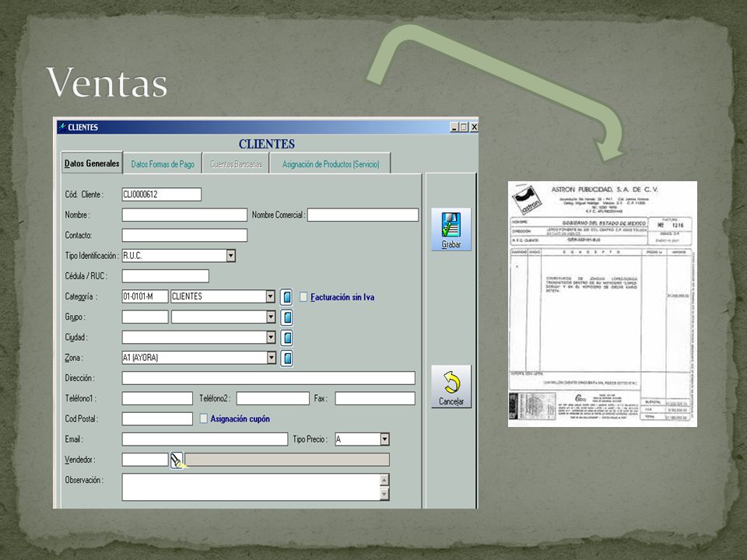Click the Fax input field

(x=375, y=398)
